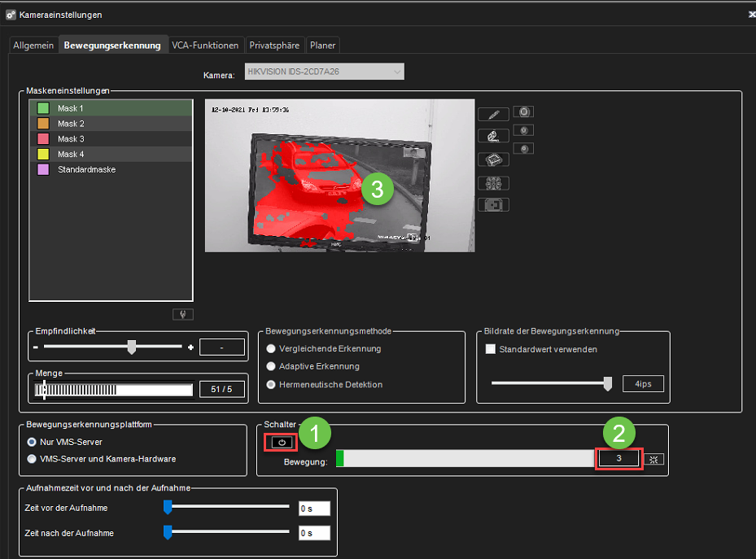Click the Empfindlichkeit slider handle
The height and width of the screenshot is (559, 756).
click(131, 347)
